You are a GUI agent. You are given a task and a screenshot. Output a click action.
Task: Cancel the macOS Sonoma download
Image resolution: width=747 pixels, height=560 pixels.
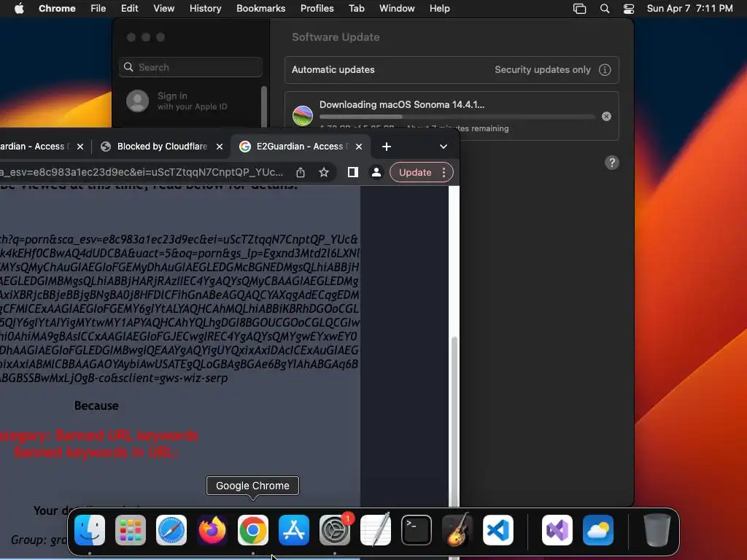click(606, 116)
